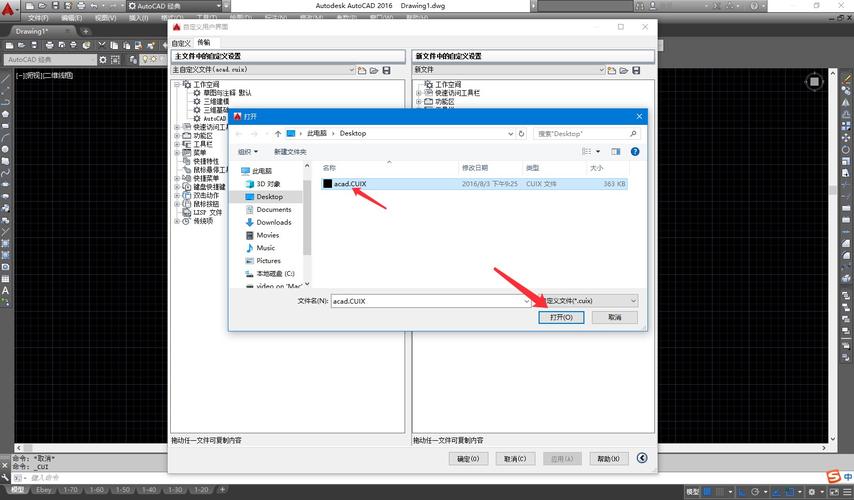The height and width of the screenshot is (500, 854).
Task: Click the round expand arrow icon in the CUI dialog
Action: [x=642, y=458]
